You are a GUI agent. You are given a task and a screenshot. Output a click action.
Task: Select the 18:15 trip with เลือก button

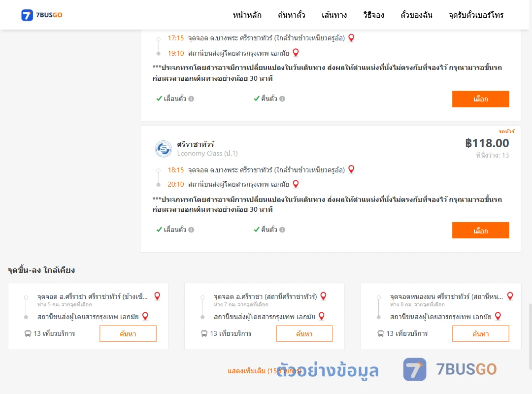(480, 230)
